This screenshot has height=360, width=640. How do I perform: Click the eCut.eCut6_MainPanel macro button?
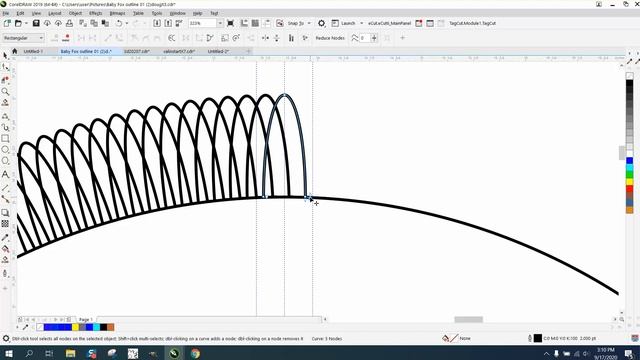389,23
